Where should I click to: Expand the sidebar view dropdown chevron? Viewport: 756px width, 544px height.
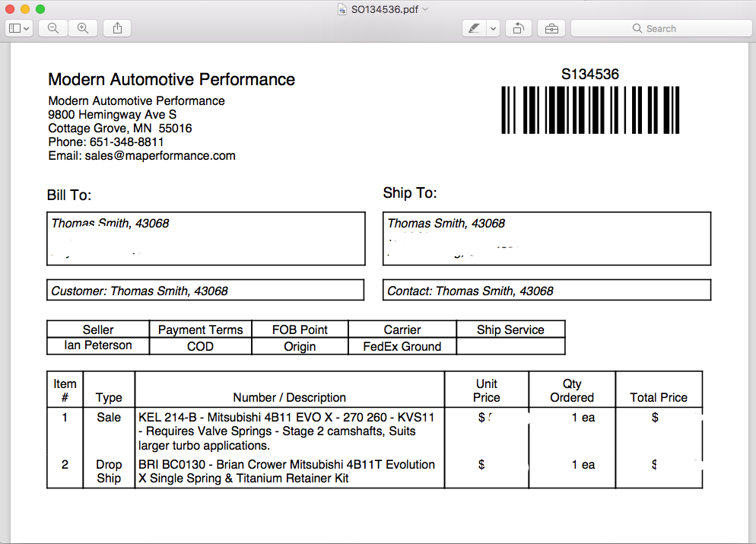(x=27, y=28)
